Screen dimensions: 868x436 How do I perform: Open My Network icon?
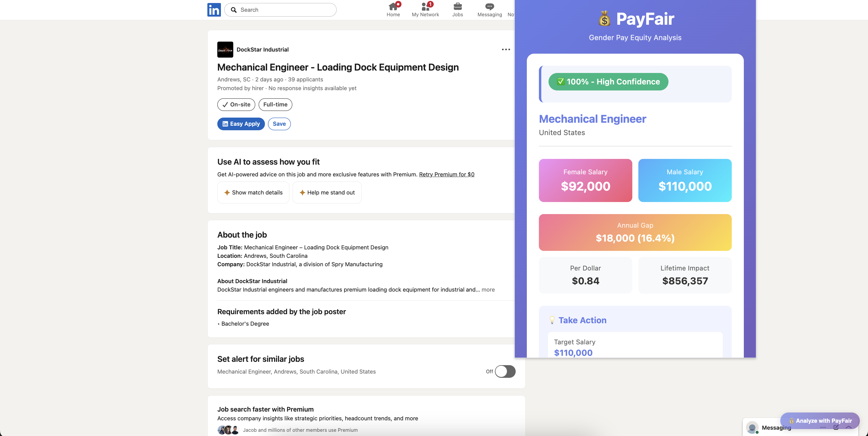click(x=425, y=7)
